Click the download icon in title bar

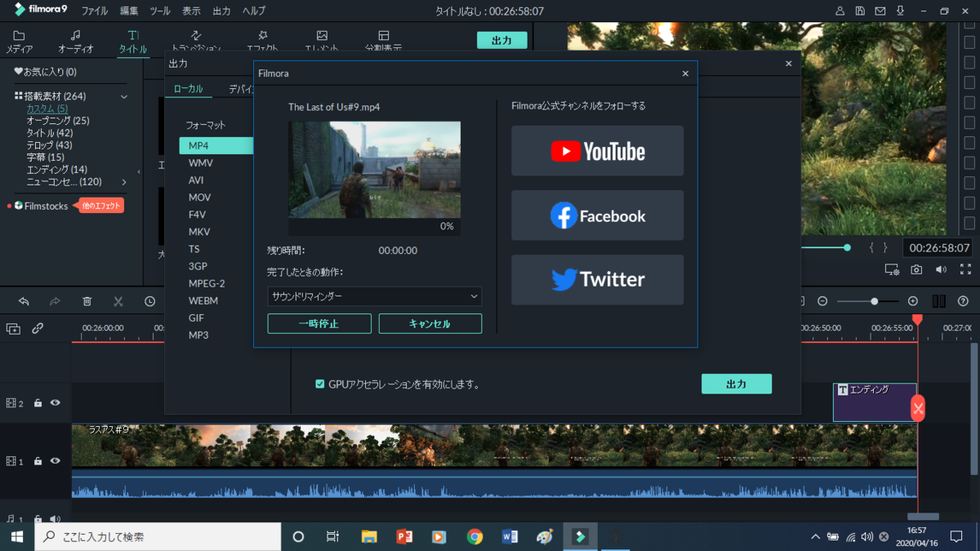pyautogui.click(x=899, y=11)
